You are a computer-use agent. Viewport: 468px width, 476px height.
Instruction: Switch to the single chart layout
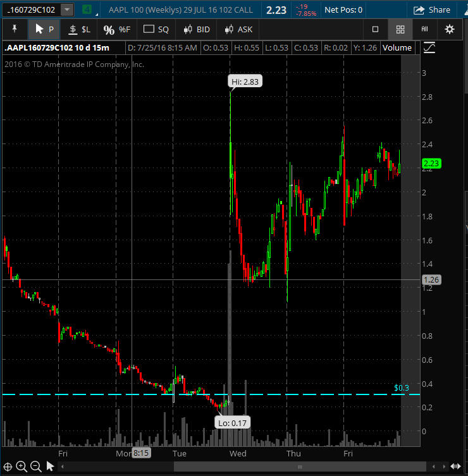(375, 30)
